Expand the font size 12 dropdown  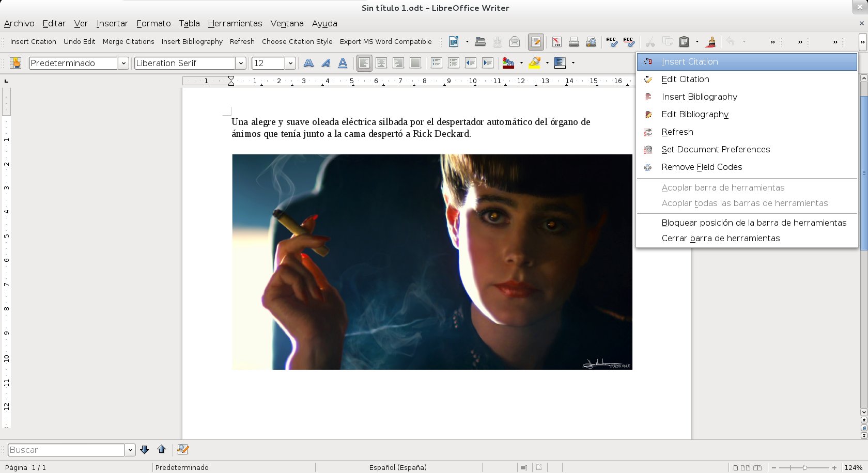click(x=290, y=63)
